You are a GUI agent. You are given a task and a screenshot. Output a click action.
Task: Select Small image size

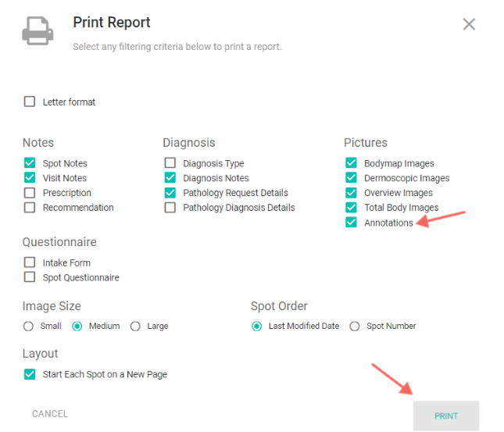coord(29,326)
